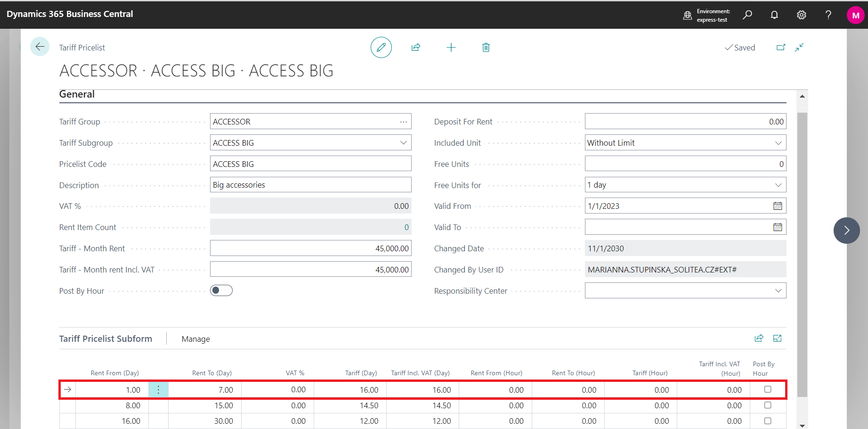Click the trash delete icon
Image resolution: width=868 pixels, height=429 pixels.
coord(486,48)
